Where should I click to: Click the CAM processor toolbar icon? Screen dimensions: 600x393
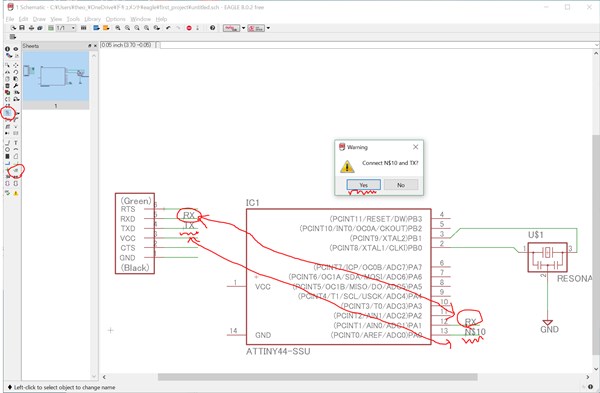point(40,28)
